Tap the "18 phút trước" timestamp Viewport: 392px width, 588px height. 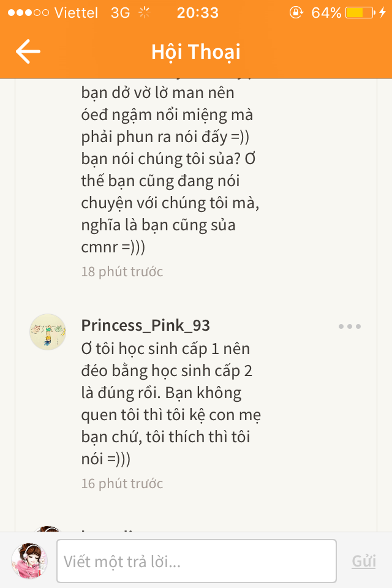coord(123,271)
